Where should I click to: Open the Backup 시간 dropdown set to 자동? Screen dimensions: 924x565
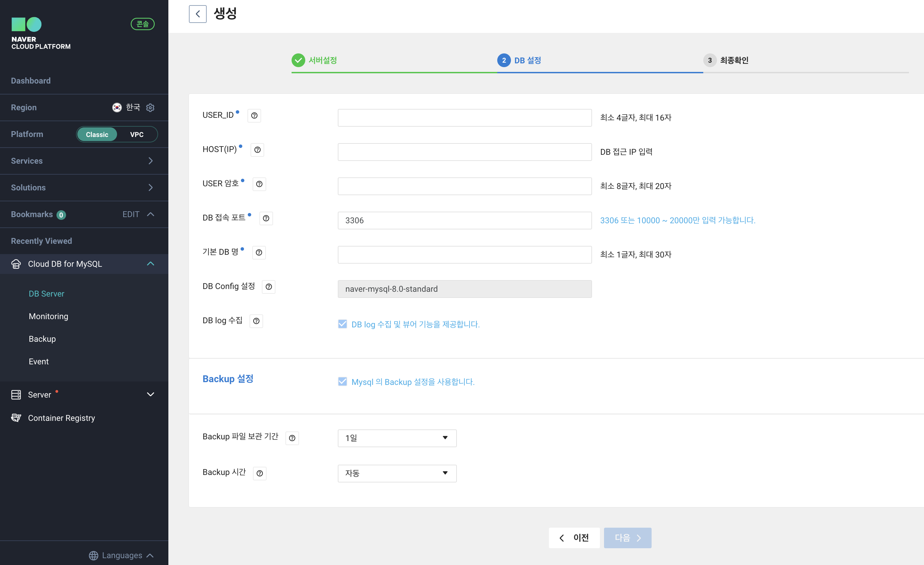point(397,473)
